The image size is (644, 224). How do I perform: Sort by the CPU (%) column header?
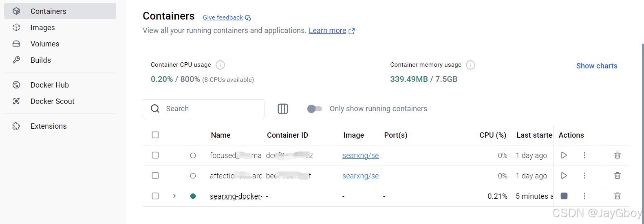click(493, 135)
